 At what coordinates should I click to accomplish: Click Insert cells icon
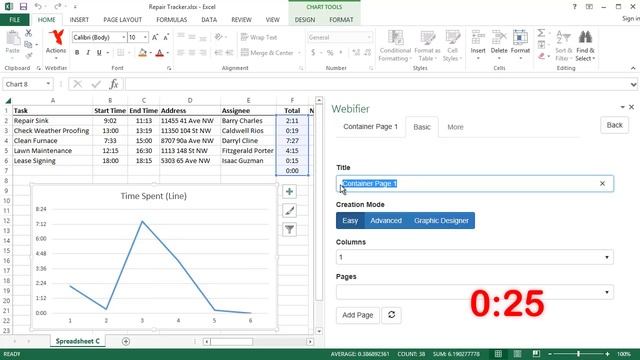click(478, 38)
